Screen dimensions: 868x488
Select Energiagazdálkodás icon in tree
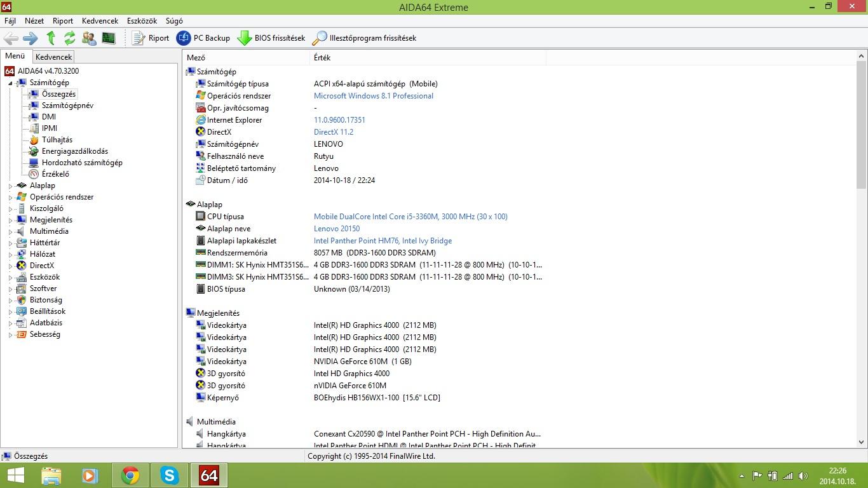34,151
